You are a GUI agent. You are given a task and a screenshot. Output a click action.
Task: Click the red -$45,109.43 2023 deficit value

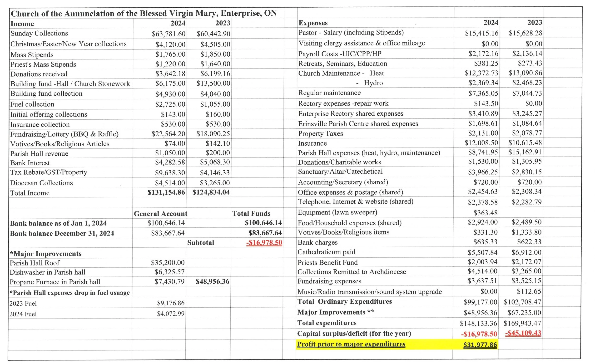coord(523,333)
